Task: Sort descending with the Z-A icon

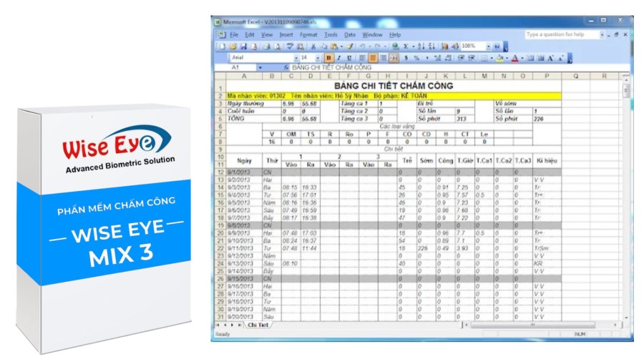Action: [431, 47]
